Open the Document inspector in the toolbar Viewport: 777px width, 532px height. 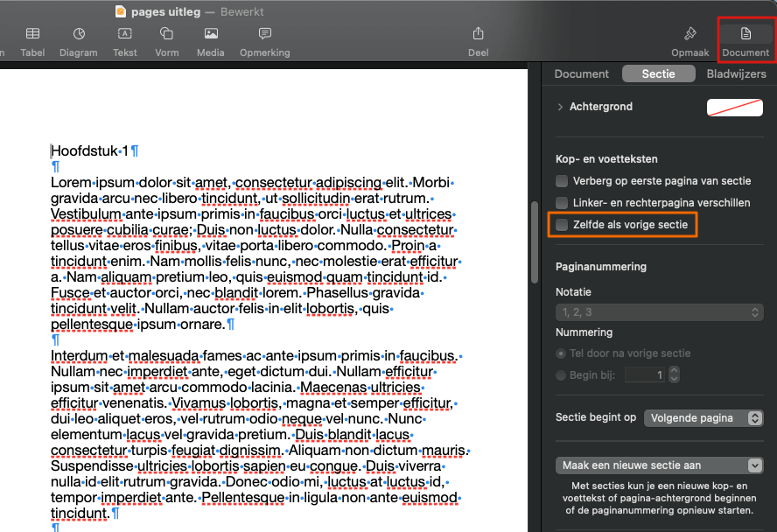point(745,42)
